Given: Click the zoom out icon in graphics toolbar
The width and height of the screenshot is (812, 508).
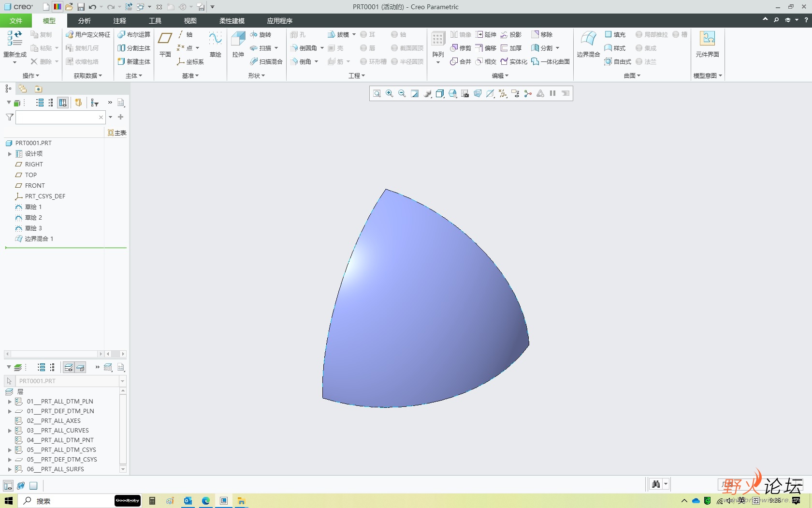Looking at the screenshot, I should point(402,94).
